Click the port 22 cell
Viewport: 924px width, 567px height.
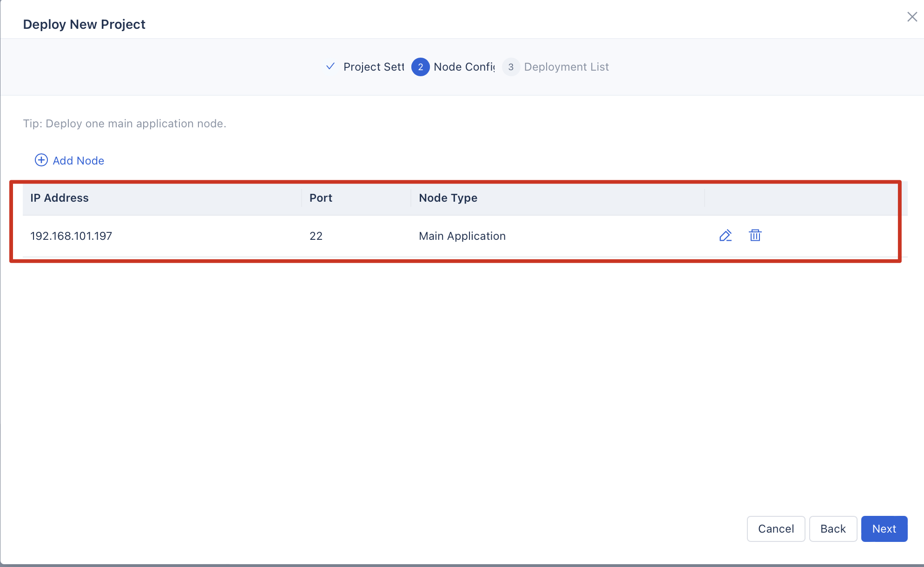316,236
